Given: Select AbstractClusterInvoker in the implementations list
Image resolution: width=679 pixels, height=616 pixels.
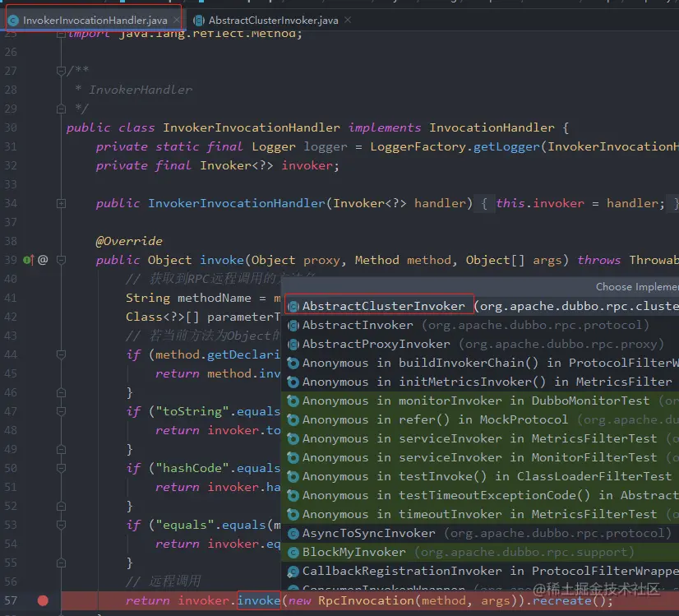Looking at the screenshot, I should 480,306.
